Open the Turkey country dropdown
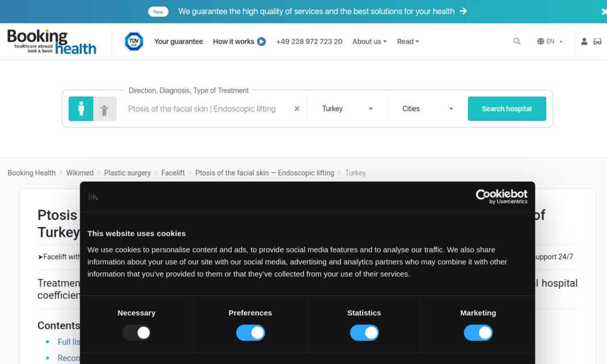Viewport: 607px width, 364px height. point(347,109)
